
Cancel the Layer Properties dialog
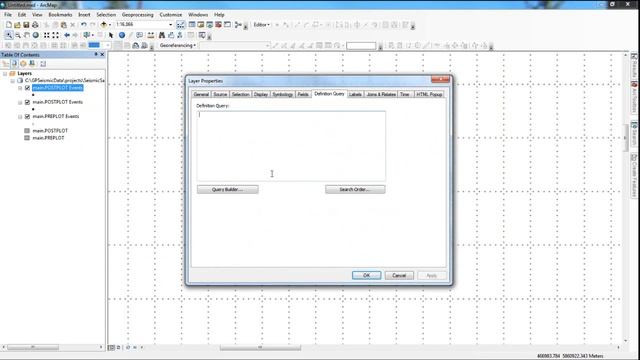(399, 276)
